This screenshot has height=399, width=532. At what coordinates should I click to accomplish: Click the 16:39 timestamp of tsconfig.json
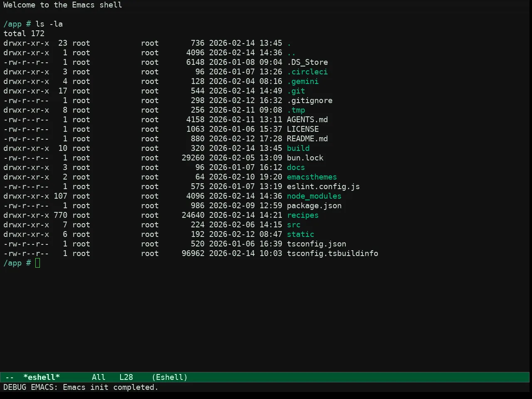271,244
